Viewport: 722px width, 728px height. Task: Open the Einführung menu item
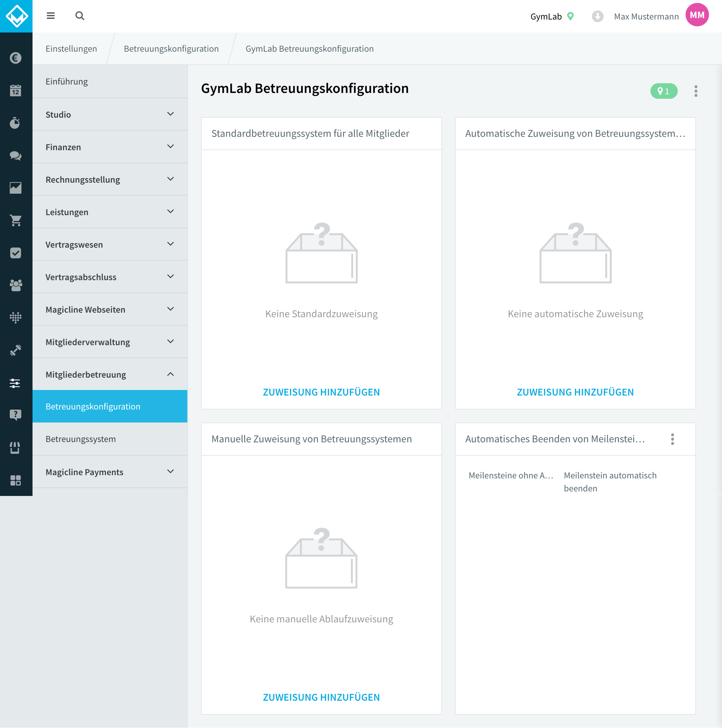point(110,81)
